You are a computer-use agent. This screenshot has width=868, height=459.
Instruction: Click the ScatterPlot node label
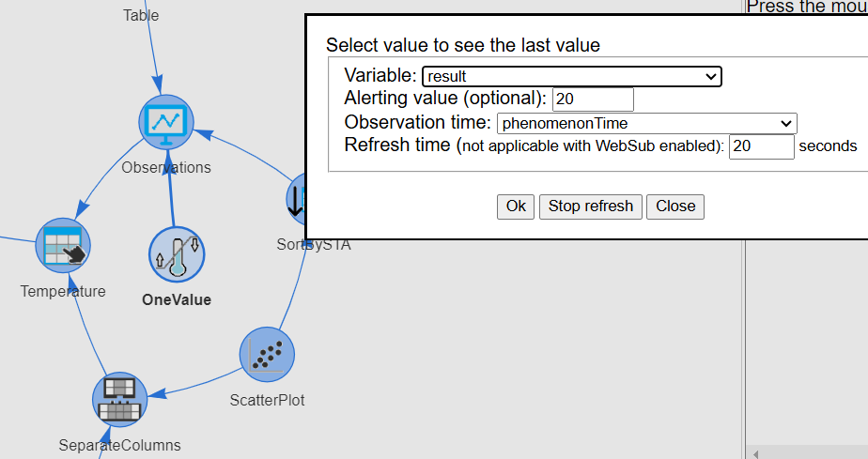point(268,400)
